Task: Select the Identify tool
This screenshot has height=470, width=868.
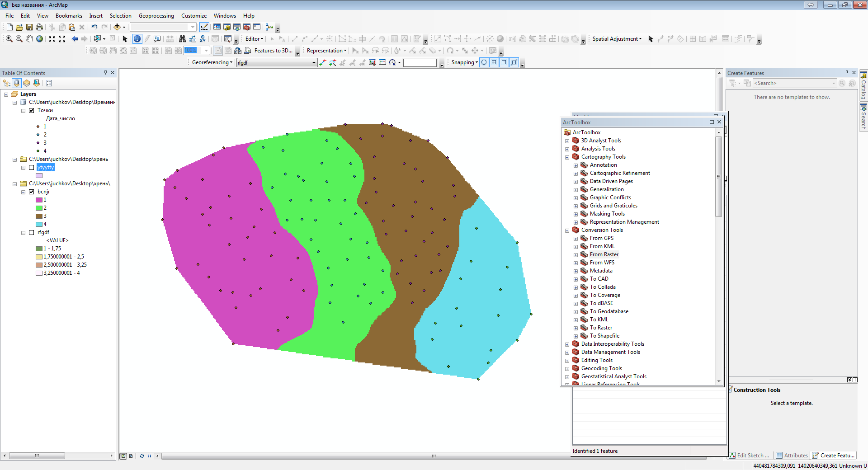Action: coord(137,39)
